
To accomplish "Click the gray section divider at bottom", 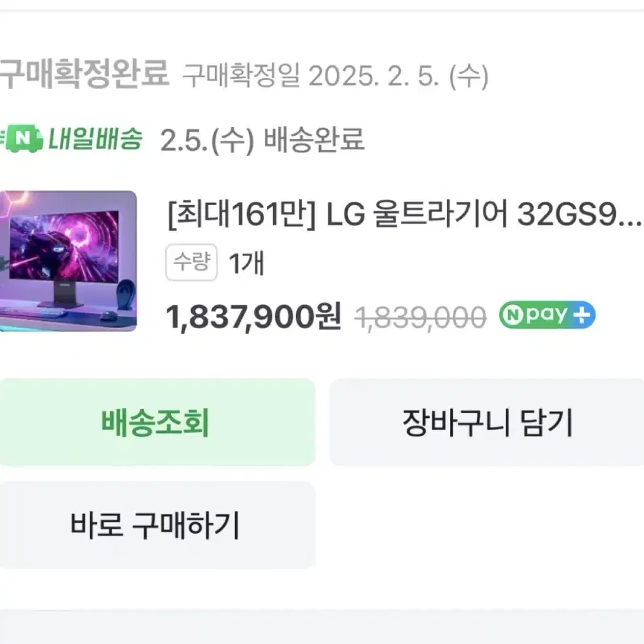I will coord(322,626).
